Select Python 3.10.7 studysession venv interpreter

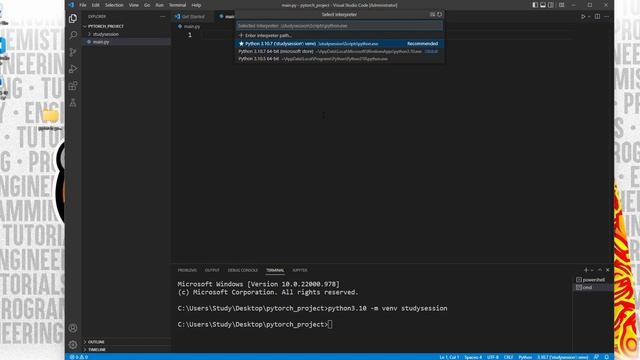[339, 43]
